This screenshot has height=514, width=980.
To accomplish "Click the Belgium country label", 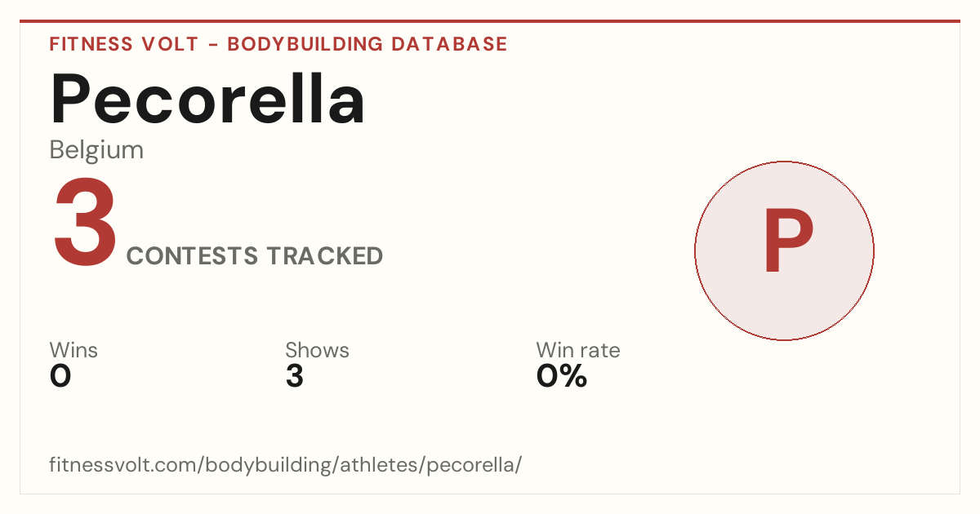I will 96,150.
